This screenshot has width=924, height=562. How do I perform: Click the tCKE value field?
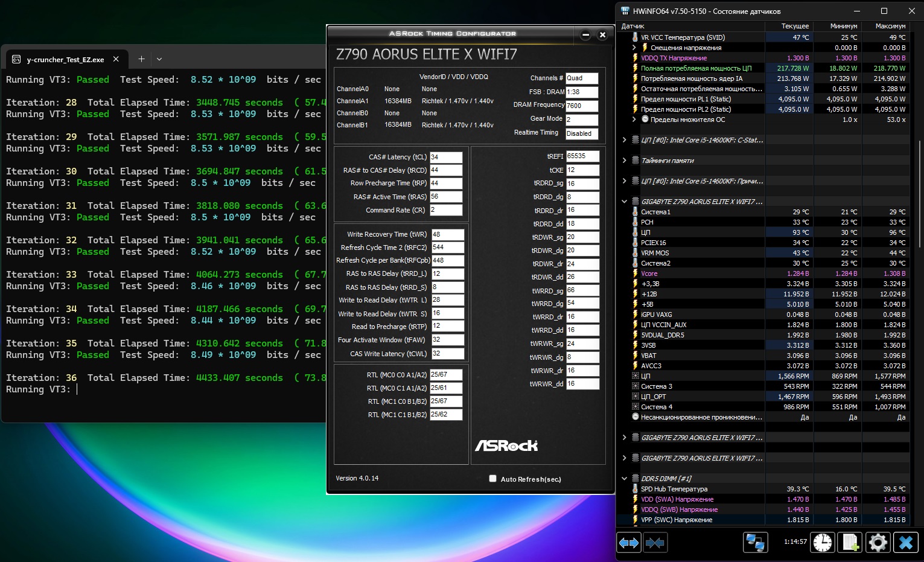click(582, 170)
